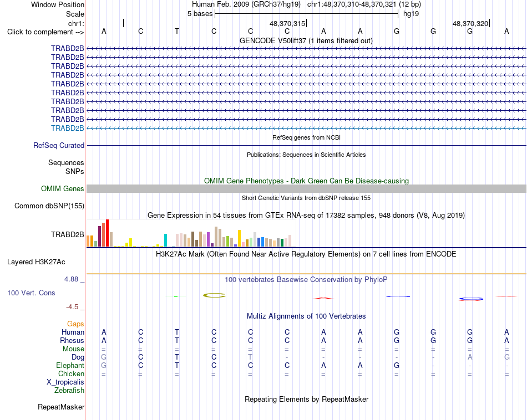Click the tallest red GTEx expression bar
527x420 pixels.
coord(107,233)
